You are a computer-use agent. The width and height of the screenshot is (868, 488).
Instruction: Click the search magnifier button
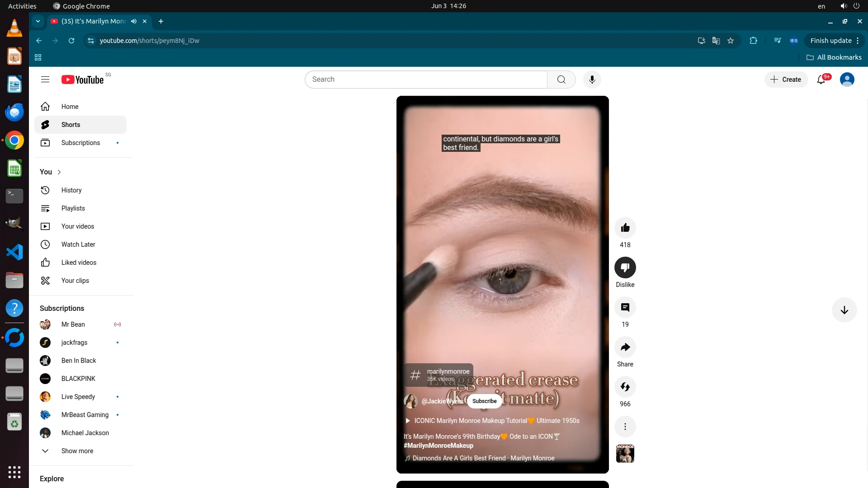[x=561, y=80]
